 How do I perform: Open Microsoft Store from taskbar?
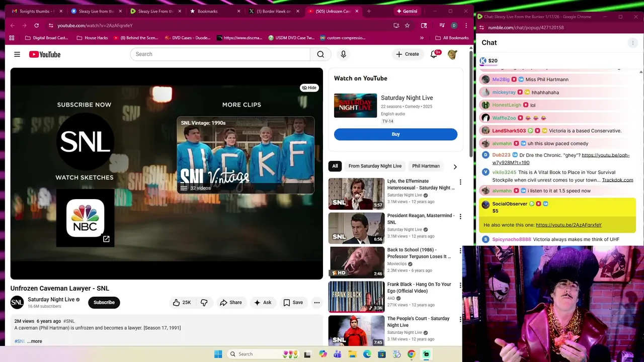[x=382, y=354]
